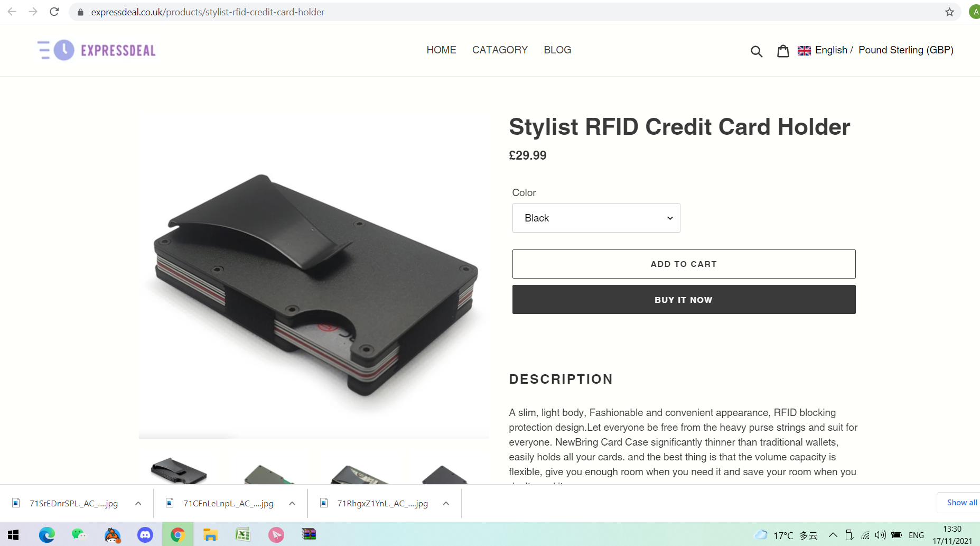Expand options for 71CFnLeLnpL download
The width and height of the screenshot is (980, 546).
coord(292,503)
